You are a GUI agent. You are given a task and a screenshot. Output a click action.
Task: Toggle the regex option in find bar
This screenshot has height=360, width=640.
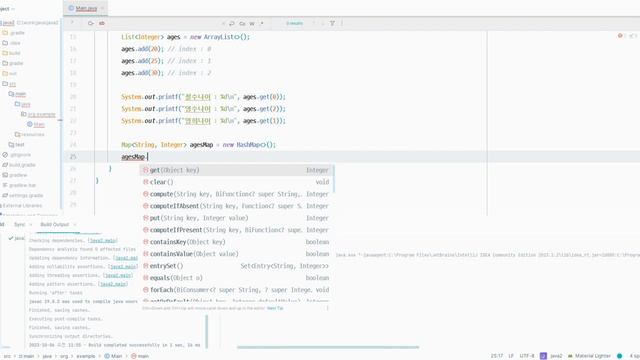pyautogui.click(x=262, y=23)
